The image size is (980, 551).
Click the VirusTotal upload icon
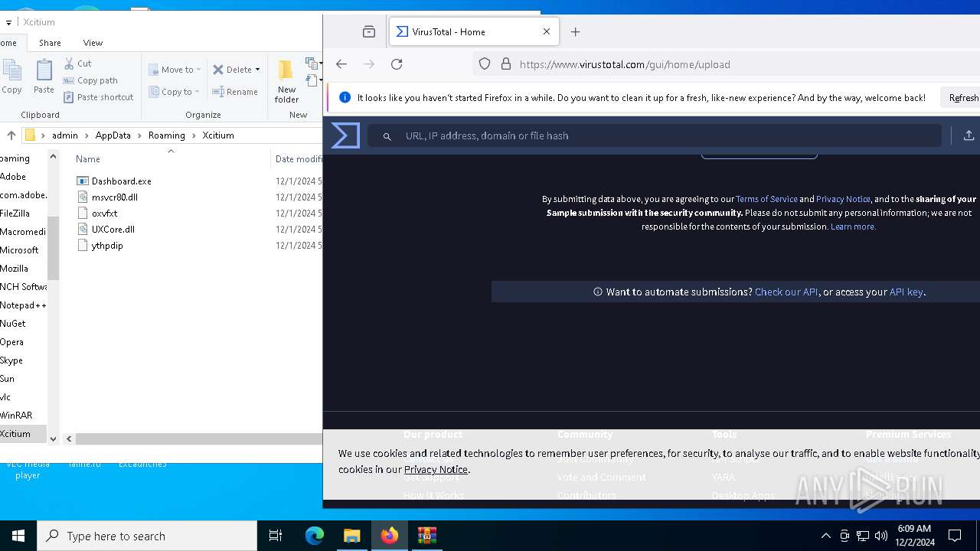969,135
